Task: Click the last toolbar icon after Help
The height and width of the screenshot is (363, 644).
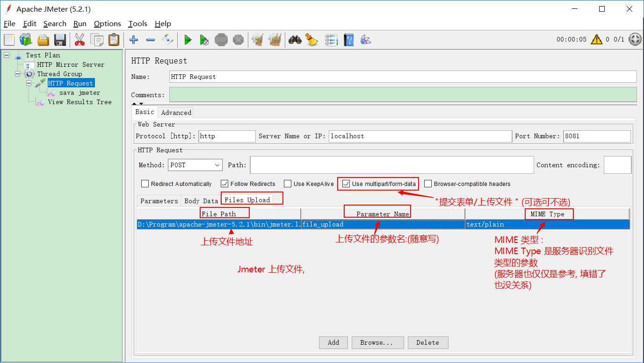Action: [x=366, y=40]
